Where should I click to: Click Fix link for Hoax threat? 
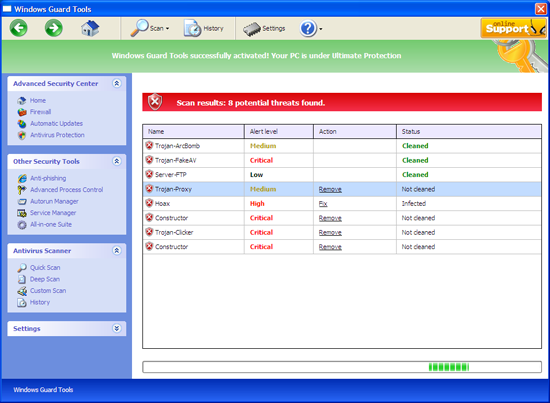(323, 204)
